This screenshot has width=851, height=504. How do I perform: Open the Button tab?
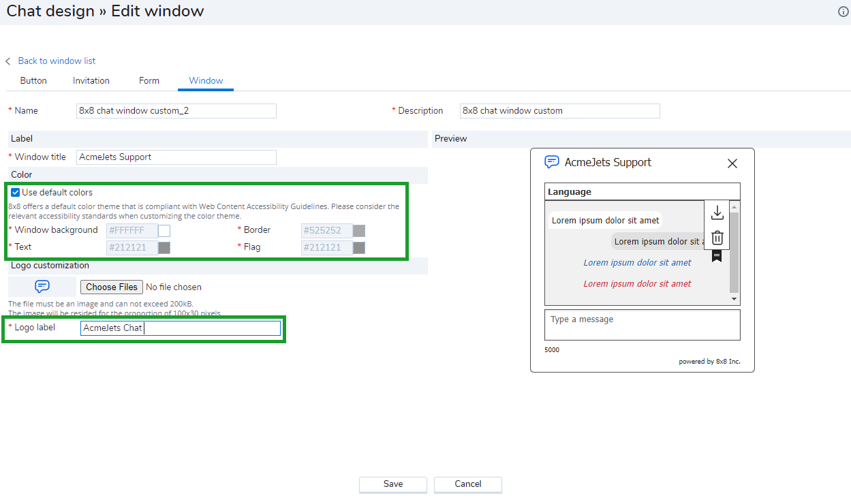pos(33,80)
